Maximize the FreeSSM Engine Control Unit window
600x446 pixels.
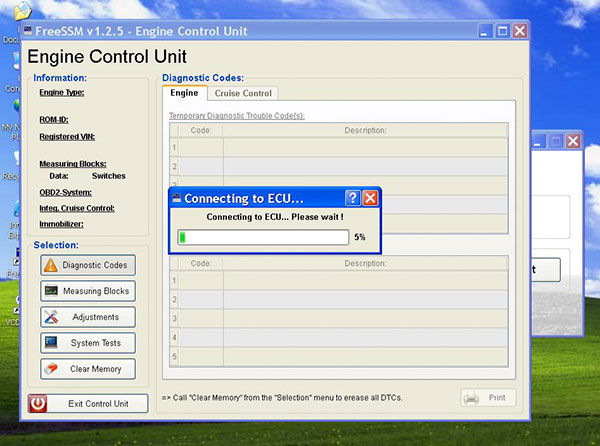(x=502, y=31)
